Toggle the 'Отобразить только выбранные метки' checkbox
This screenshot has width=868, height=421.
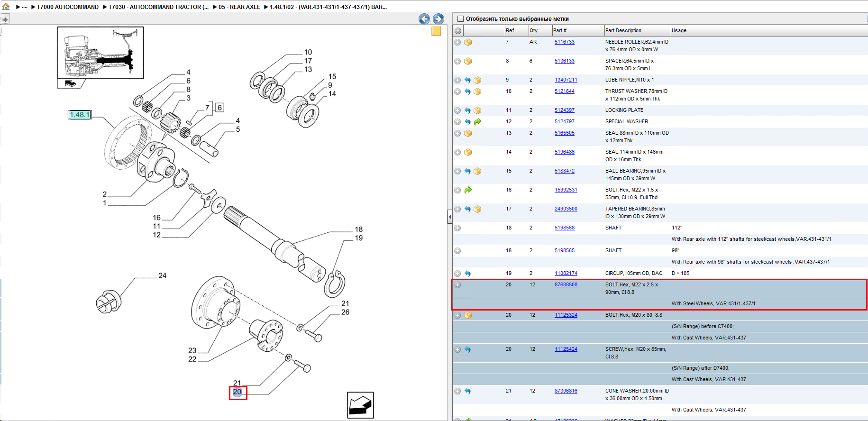[460, 19]
